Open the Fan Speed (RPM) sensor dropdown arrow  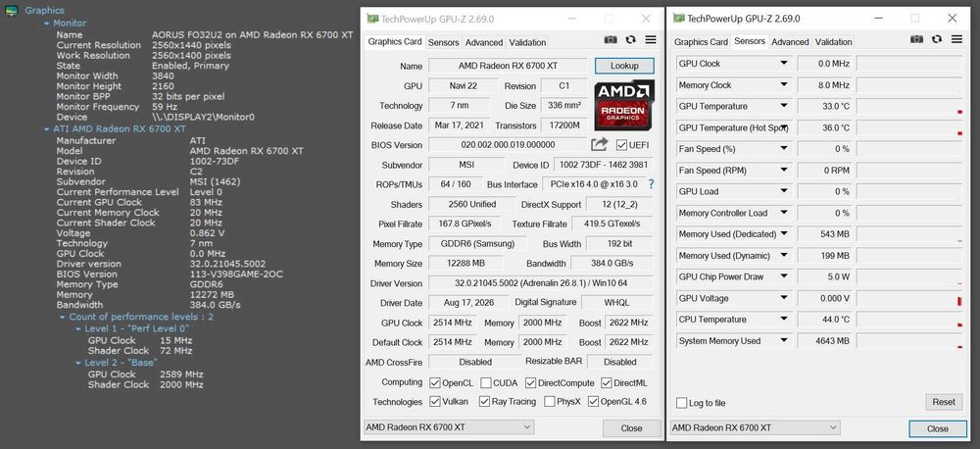coord(783,171)
